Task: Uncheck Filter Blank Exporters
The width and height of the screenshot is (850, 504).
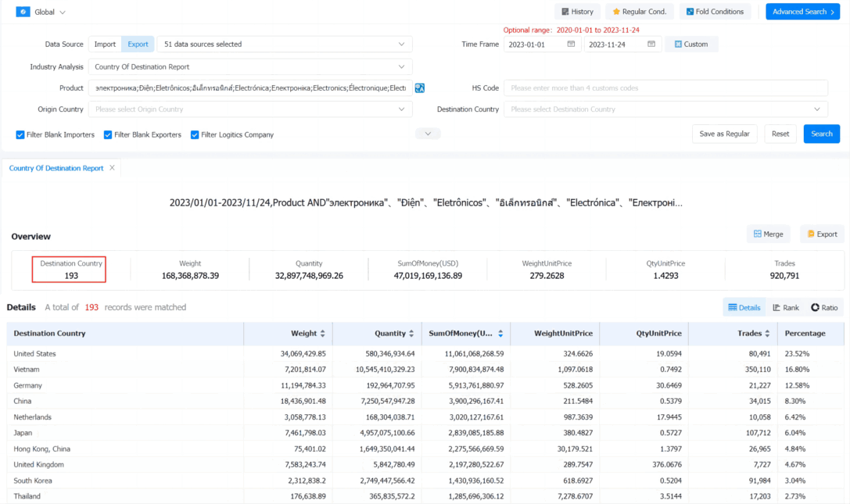Action: [108, 135]
